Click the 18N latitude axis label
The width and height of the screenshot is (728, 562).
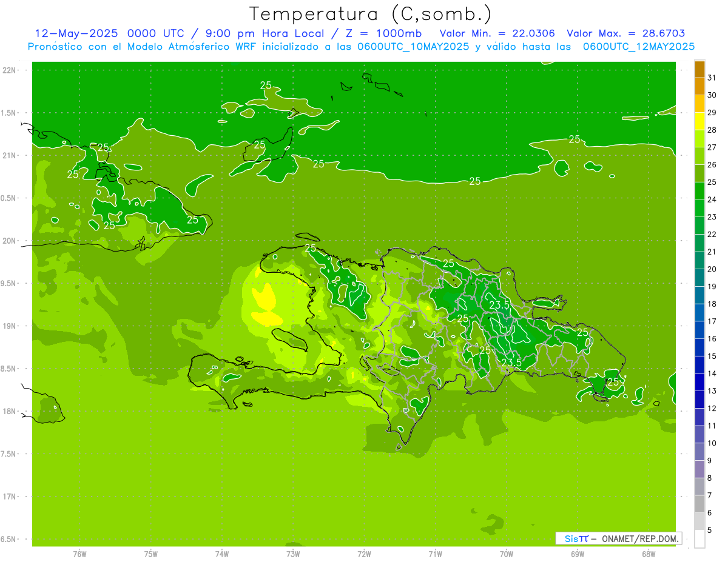(10, 412)
